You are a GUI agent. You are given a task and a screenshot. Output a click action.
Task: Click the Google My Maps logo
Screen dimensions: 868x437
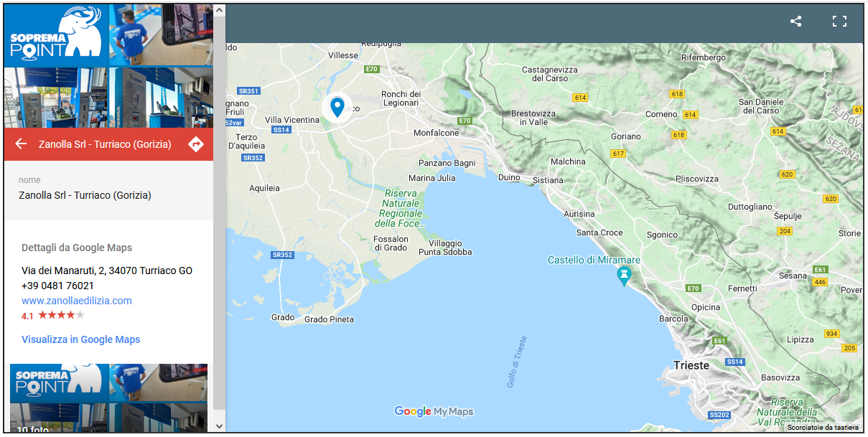coord(434,411)
